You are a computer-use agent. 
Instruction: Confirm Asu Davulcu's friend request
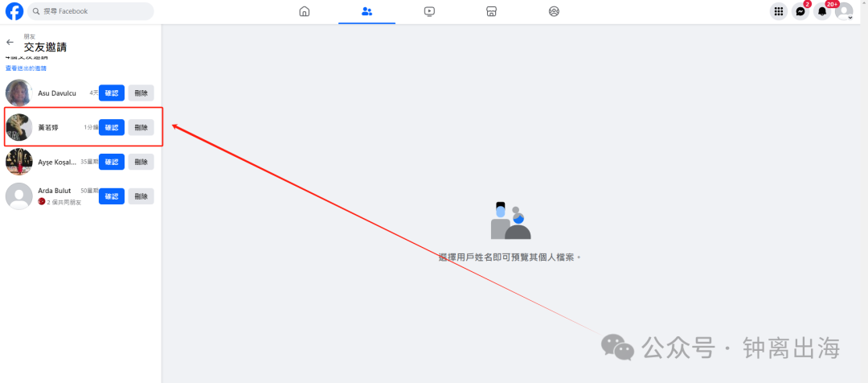pyautogui.click(x=112, y=93)
